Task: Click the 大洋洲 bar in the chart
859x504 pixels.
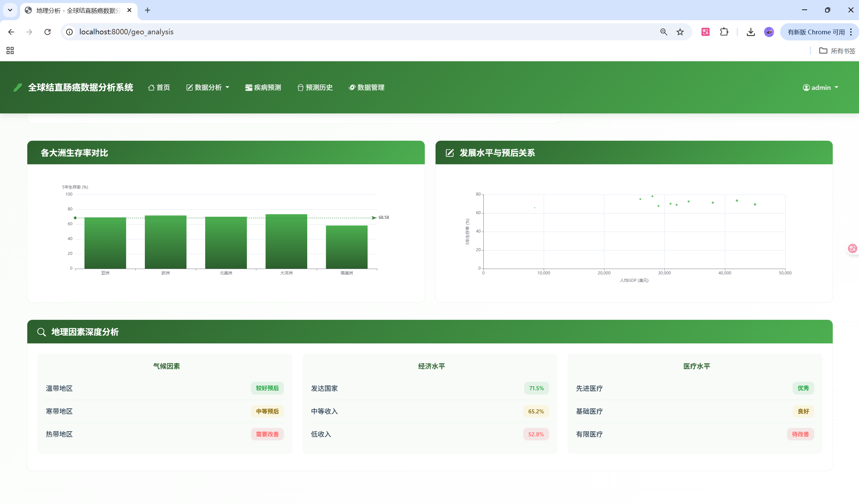Action: [286, 241]
